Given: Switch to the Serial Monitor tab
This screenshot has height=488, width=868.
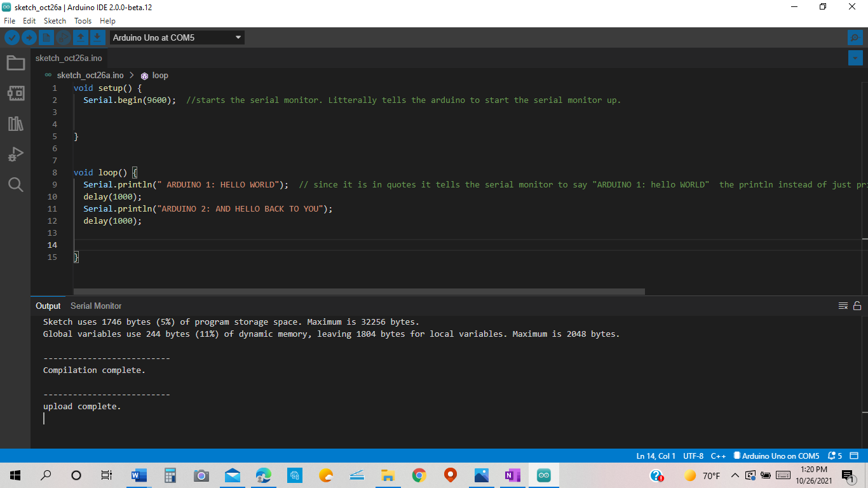Looking at the screenshot, I should [95, 306].
